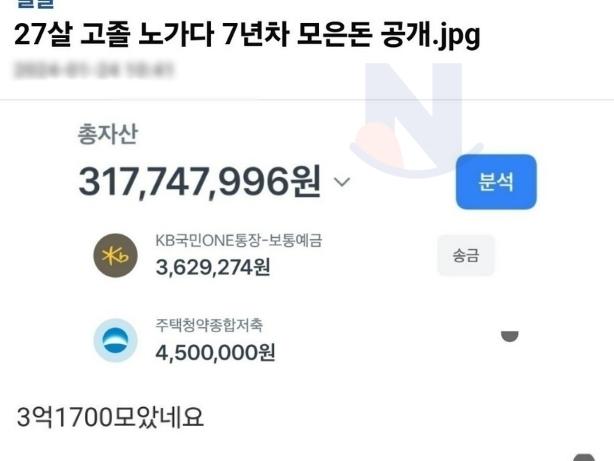Click the gray icon at bottom-right corner
The height and width of the screenshot is (461, 614).
coord(584,457)
